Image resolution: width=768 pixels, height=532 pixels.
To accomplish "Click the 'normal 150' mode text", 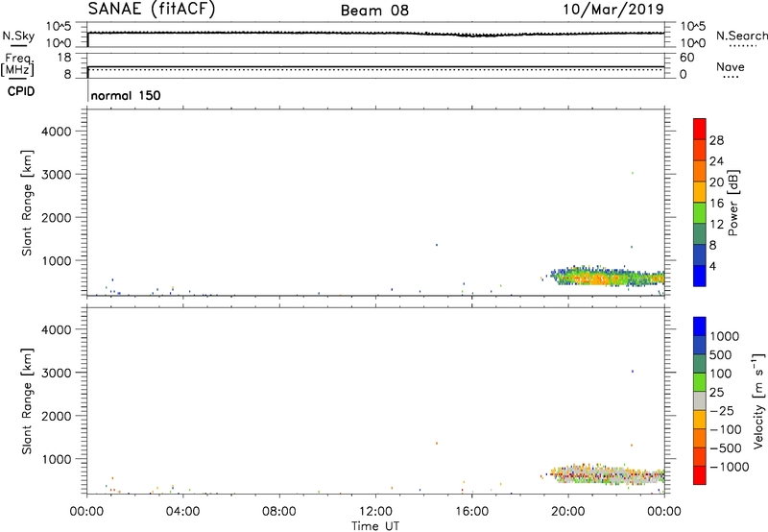I will [126, 96].
